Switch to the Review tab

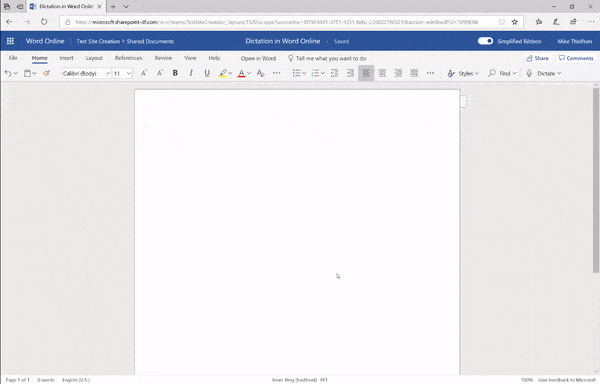tap(163, 58)
